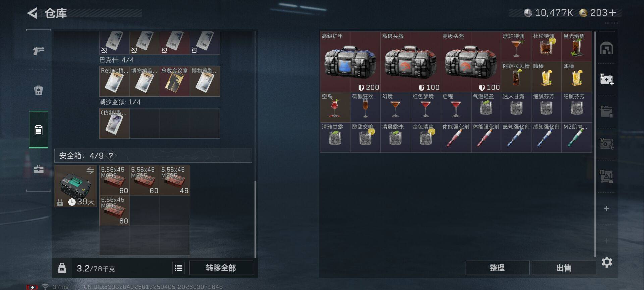This screenshot has height=290, width=644.
Task: Click the safe box lock icon
Action: click(60, 202)
